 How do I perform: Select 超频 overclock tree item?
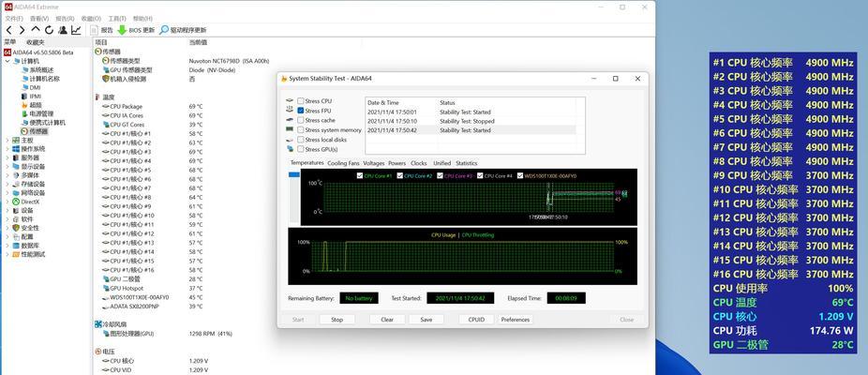coord(31,105)
